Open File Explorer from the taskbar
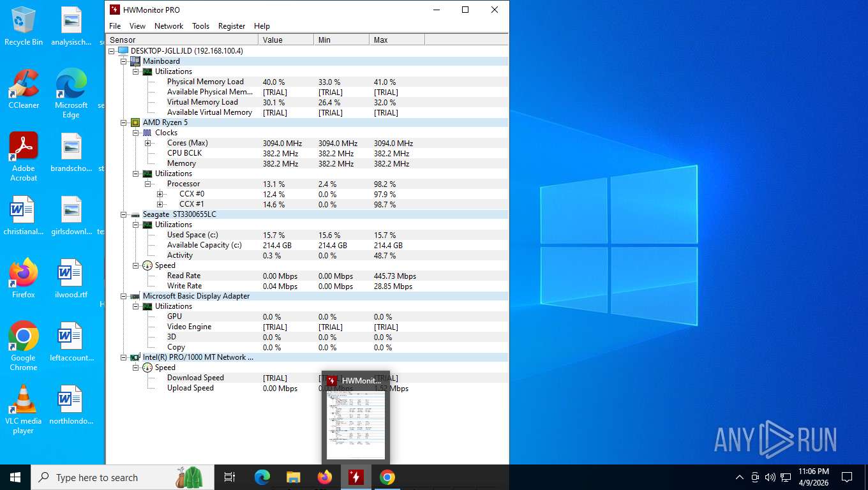This screenshot has width=868, height=490. pyautogui.click(x=294, y=477)
